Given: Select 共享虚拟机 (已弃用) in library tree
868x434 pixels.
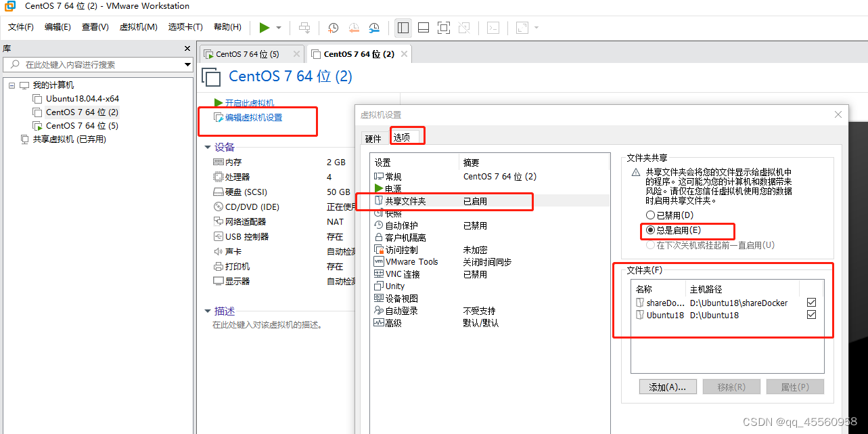Looking at the screenshot, I should click(x=69, y=139).
